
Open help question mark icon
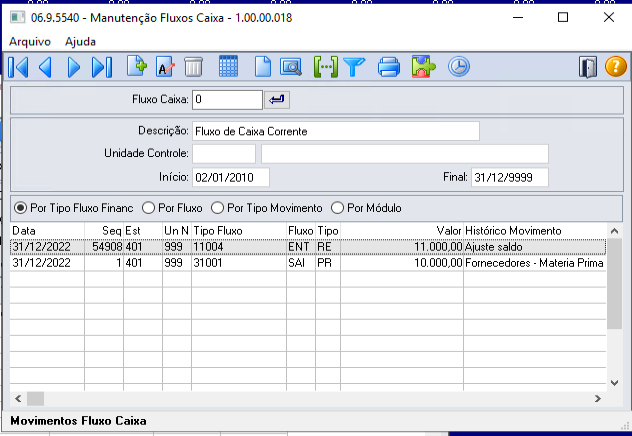point(615,66)
